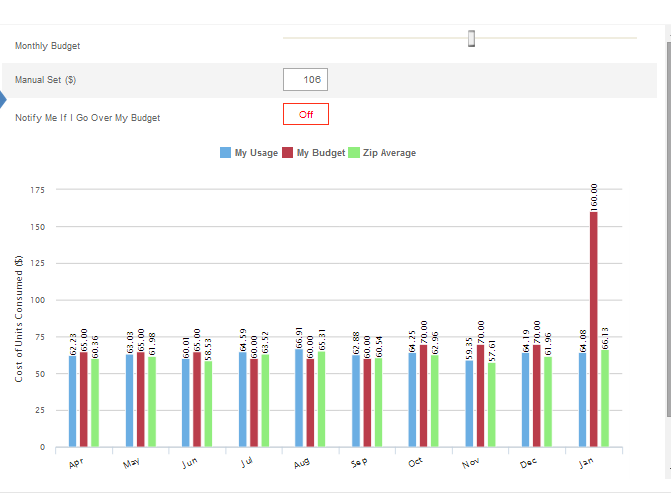Viewport: 671px width, 493px height.
Task: Click the red October My Budget bar
Action: (423, 396)
